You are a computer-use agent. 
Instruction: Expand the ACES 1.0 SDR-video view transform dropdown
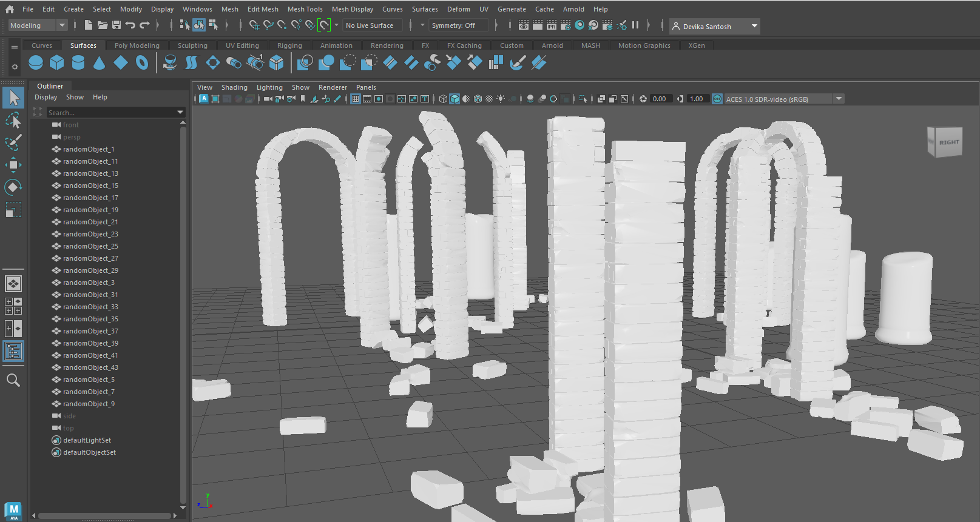839,99
